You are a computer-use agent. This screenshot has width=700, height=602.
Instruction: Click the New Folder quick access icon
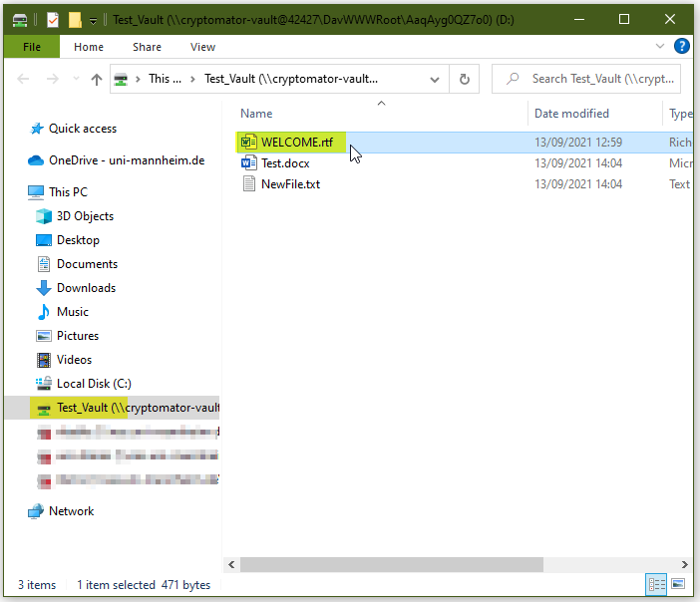75,20
